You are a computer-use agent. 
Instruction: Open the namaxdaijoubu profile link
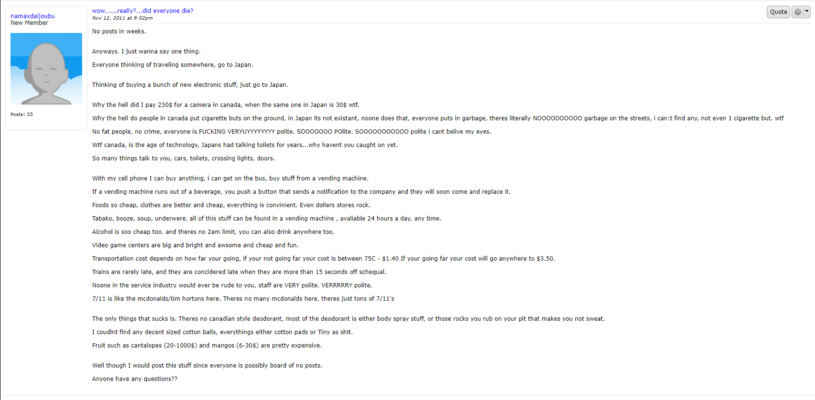coord(33,15)
